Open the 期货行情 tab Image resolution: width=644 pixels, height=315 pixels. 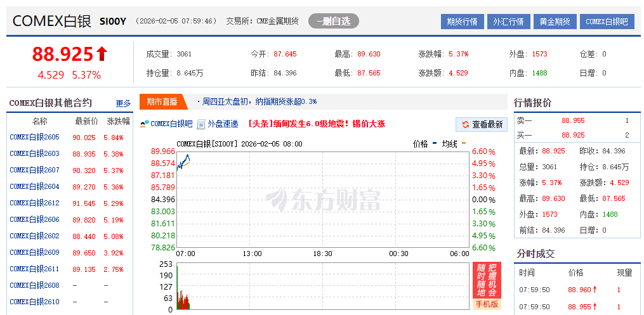[463, 22]
